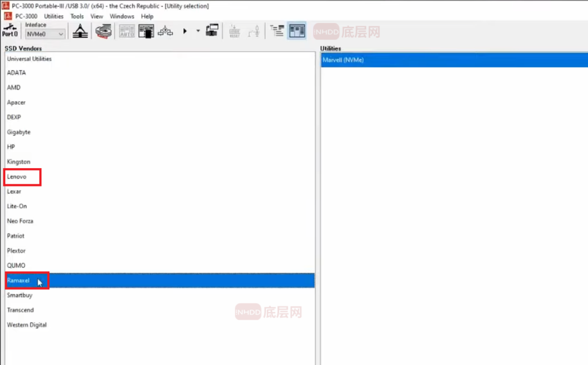Open the Tools menu
This screenshot has height=365, width=588.
[77, 17]
